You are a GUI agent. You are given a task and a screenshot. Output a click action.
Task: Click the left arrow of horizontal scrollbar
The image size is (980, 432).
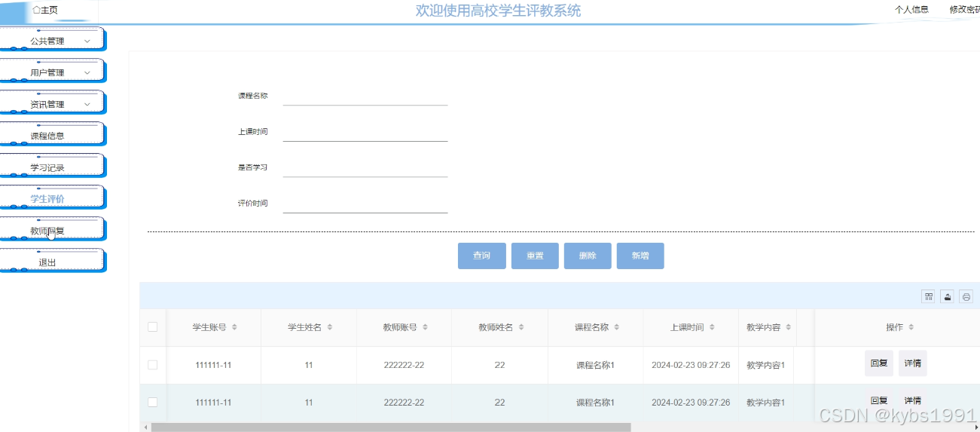pos(145,427)
